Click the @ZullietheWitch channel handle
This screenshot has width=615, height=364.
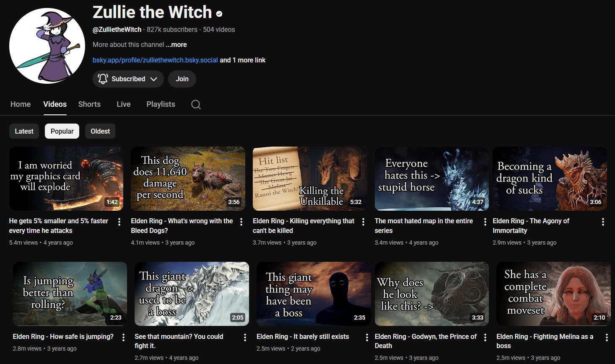[117, 29]
